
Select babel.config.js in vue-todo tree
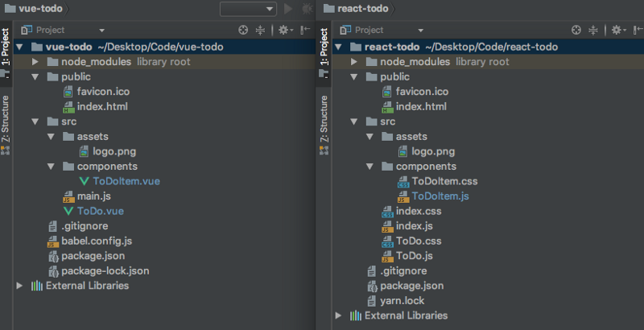tap(96, 241)
